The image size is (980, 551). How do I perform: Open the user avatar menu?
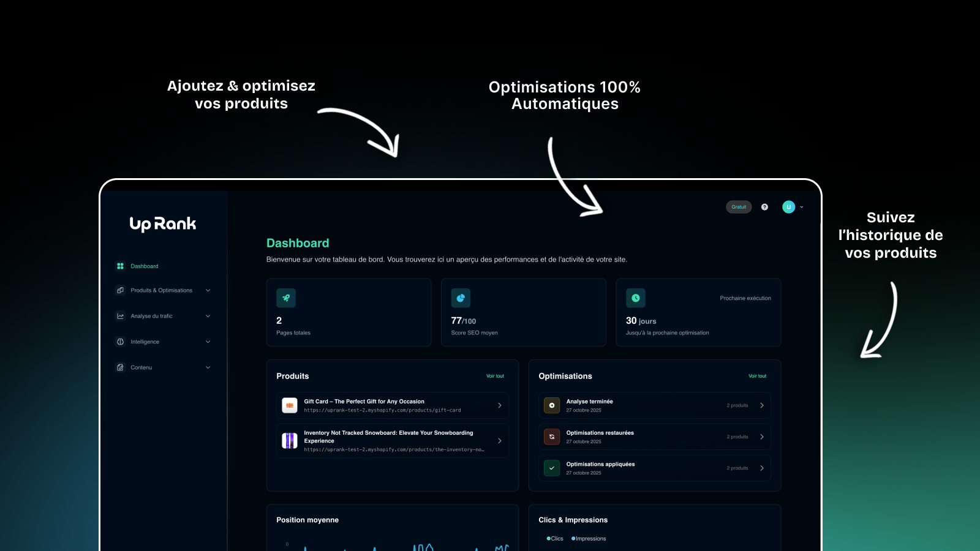[x=788, y=207]
